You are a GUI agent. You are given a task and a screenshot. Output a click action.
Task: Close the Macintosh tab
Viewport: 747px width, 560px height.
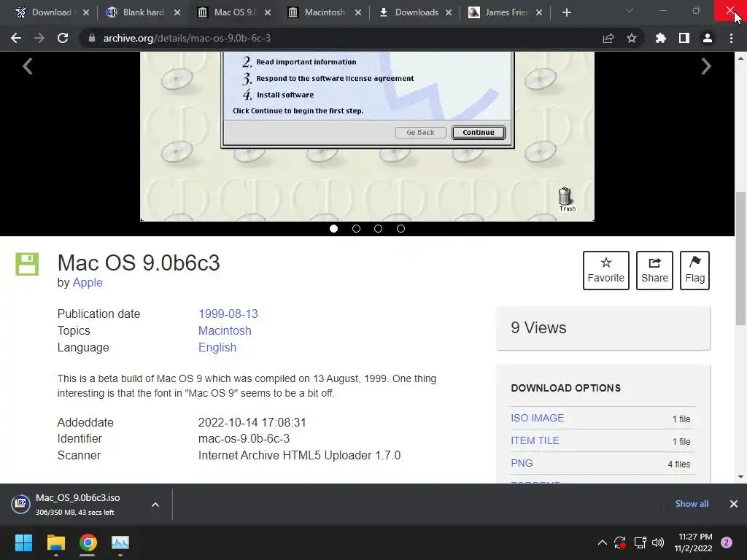pyautogui.click(x=358, y=12)
